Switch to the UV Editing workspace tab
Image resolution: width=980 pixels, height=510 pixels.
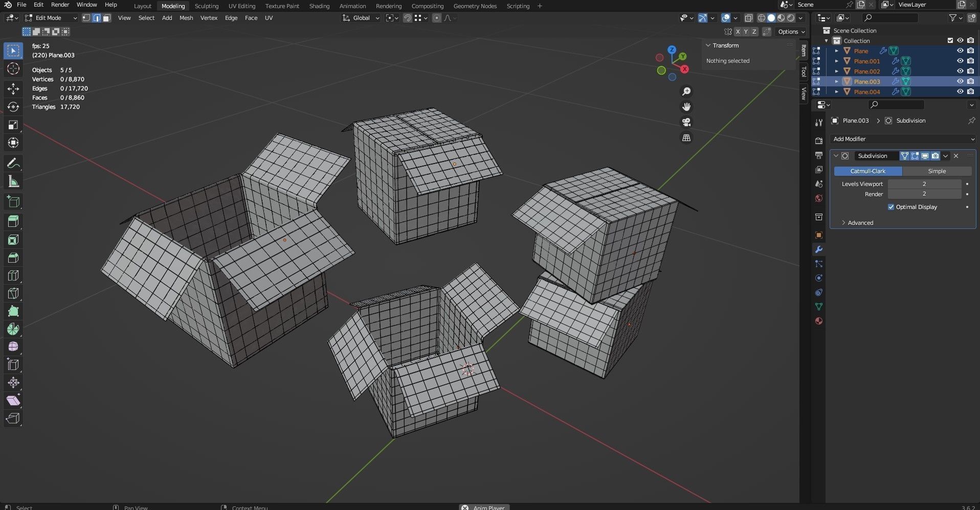coord(241,6)
